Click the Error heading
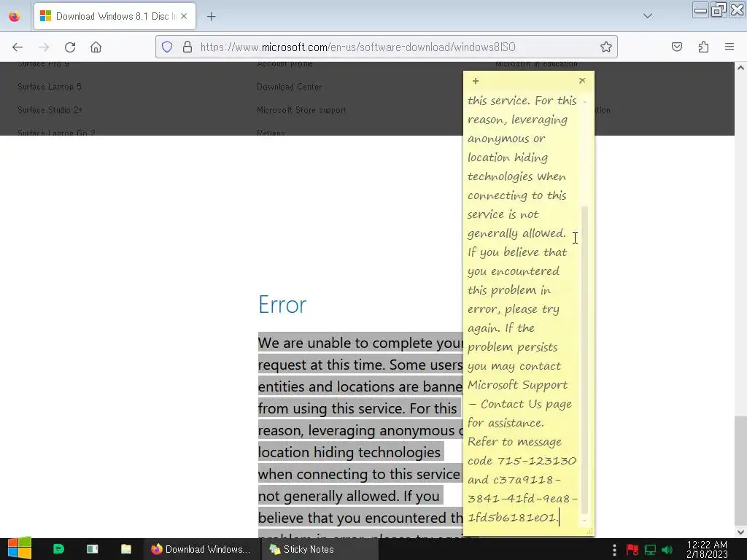The width and height of the screenshot is (747, 560). click(x=282, y=305)
